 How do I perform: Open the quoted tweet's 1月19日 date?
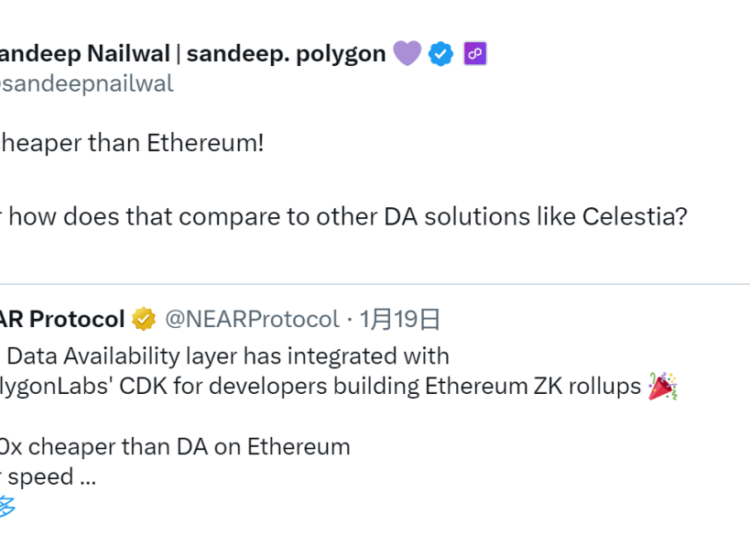pos(400,319)
